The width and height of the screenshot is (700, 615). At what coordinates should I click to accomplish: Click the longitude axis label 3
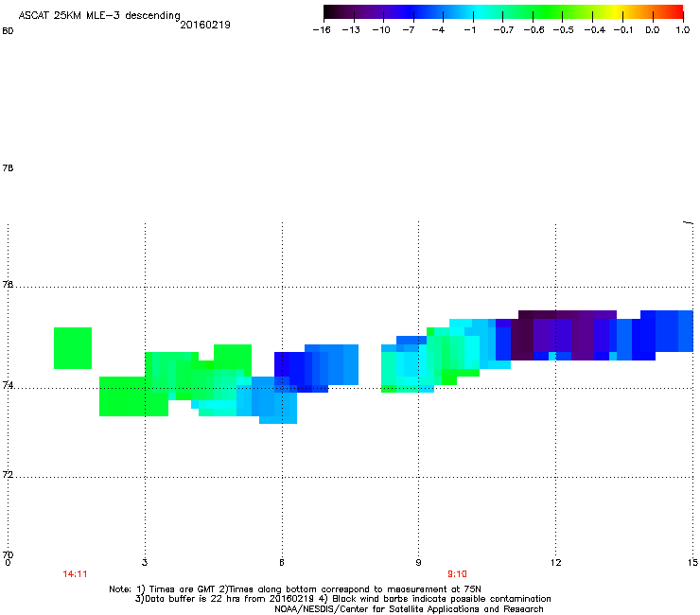coord(145,562)
